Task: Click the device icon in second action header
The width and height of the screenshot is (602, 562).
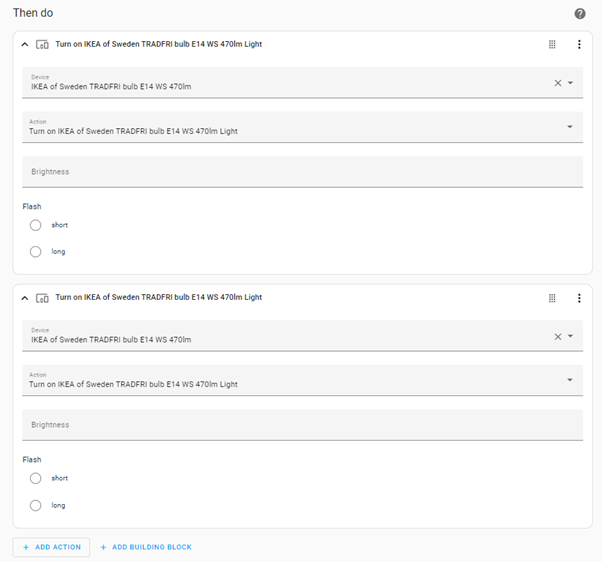Action: pyautogui.click(x=42, y=298)
